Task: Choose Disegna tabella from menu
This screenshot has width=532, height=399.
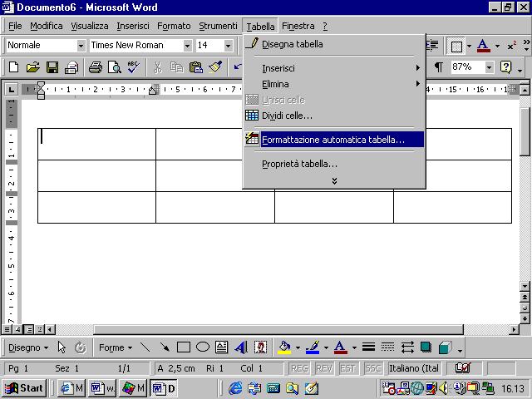Action: coord(334,44)
